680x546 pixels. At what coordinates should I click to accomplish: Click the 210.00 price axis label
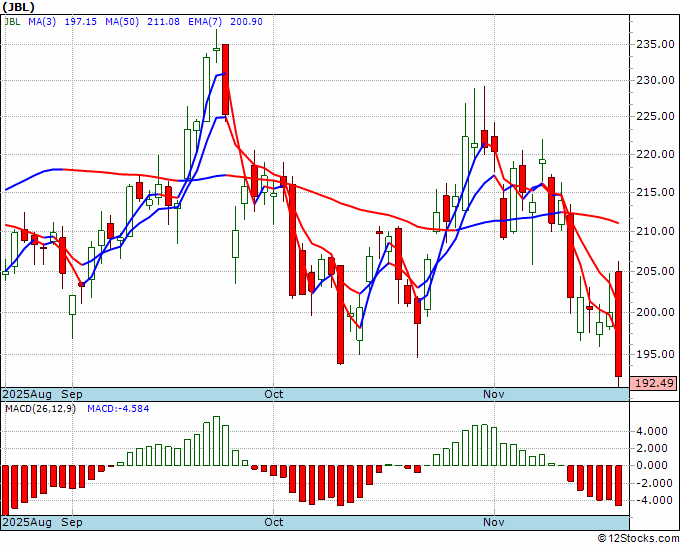[655, 231]
